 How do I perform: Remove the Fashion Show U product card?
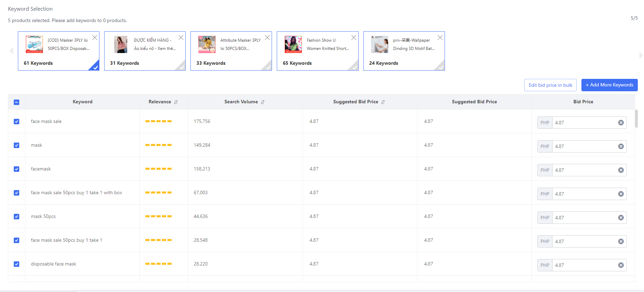point(353,38)
